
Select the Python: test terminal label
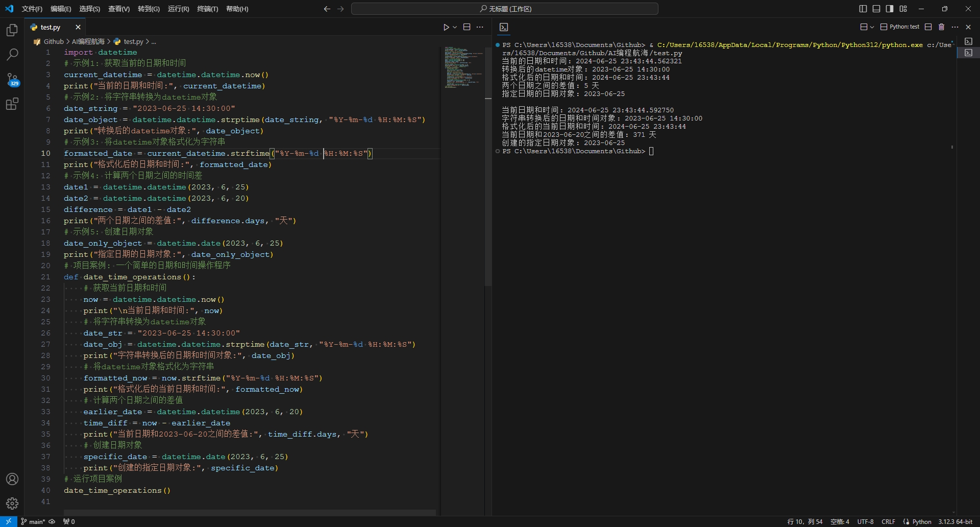pyautogui.click(x=900, y=27)
